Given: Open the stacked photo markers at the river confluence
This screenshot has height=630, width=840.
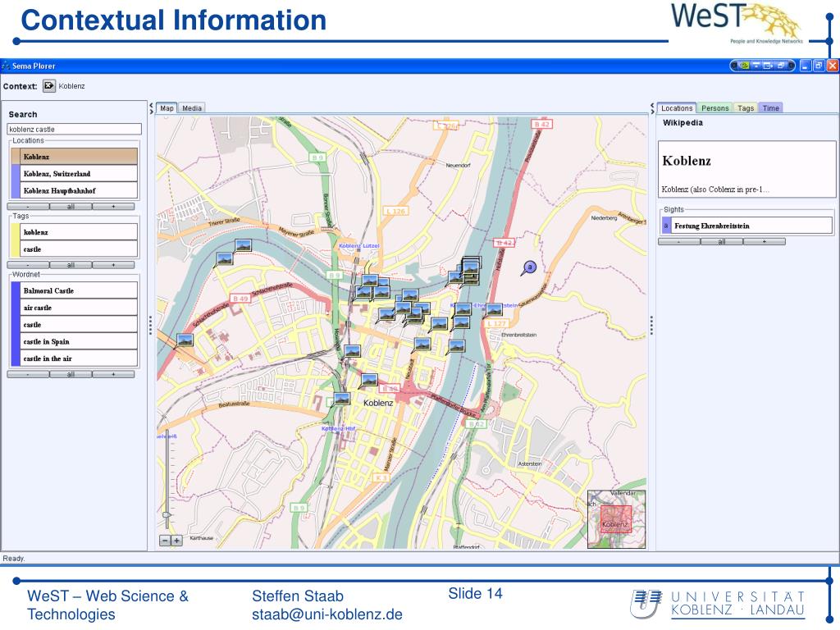Looking at the screenshot, I should coord(469,269).
